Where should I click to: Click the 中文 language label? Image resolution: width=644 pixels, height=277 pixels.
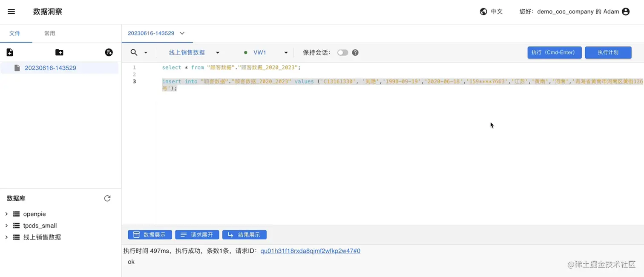click(497, 12)
